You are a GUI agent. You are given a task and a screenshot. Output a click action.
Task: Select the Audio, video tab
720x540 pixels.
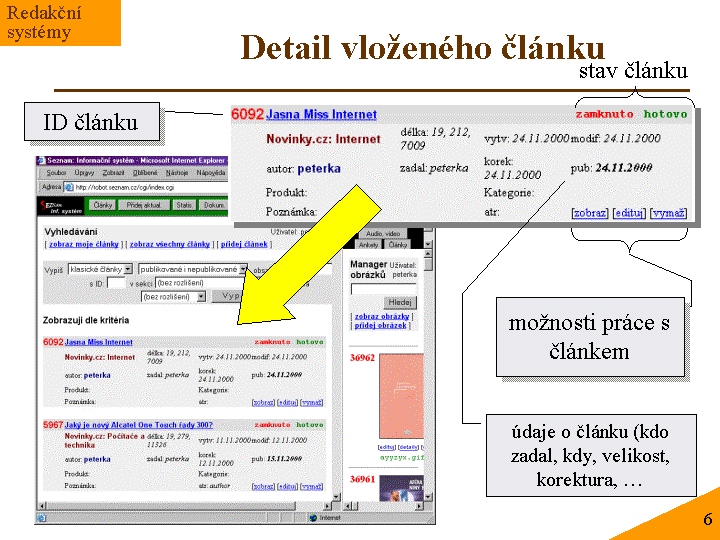pyautogui.click(x=383, y=234)
